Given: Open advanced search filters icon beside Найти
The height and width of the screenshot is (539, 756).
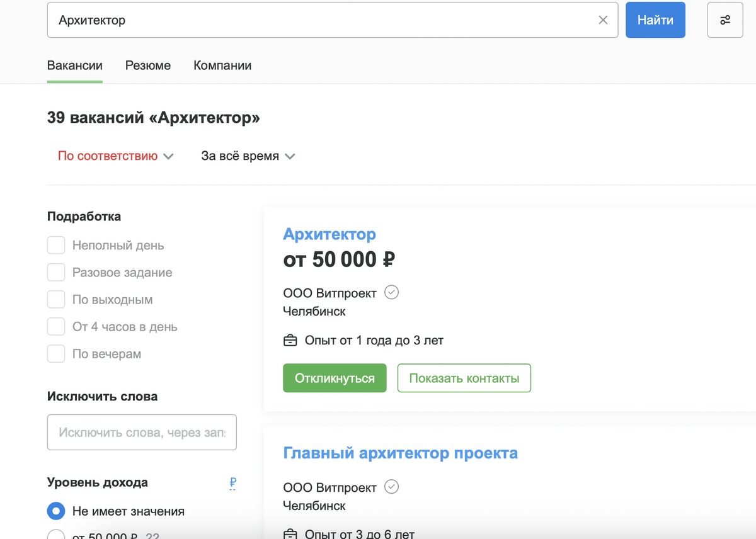Looking at the screenshot, I should 724,20.
